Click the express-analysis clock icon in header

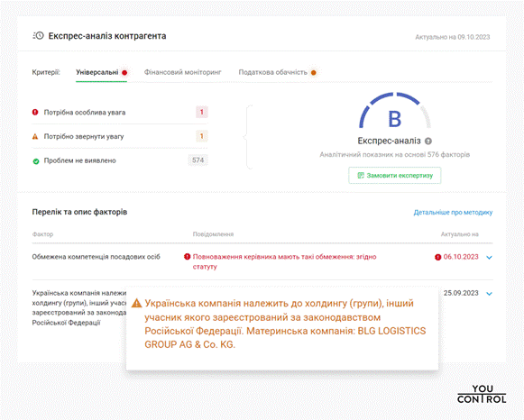pos(39,36)
